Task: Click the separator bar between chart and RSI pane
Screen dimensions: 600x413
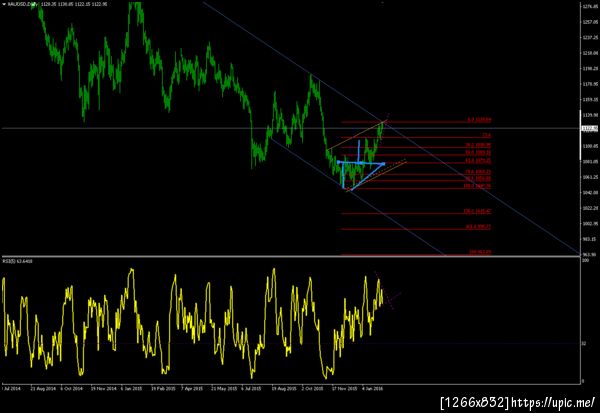Action: 291,256
